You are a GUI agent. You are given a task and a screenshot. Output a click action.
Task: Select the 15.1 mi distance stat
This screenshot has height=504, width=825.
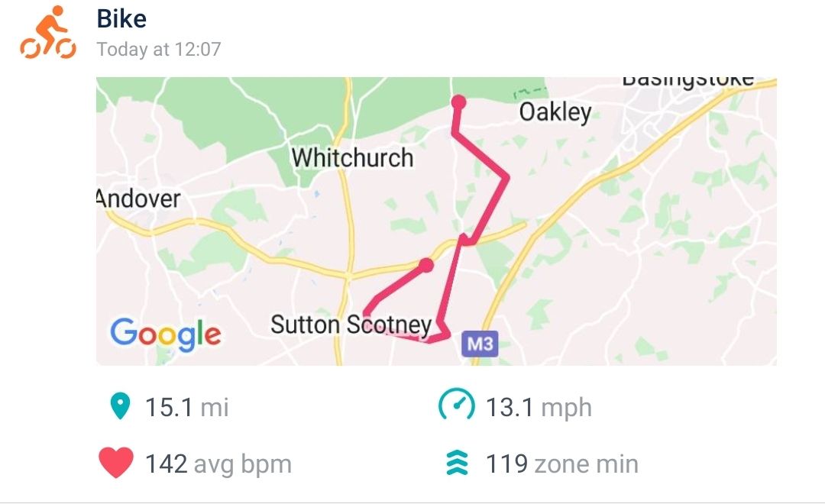[187, 407]
